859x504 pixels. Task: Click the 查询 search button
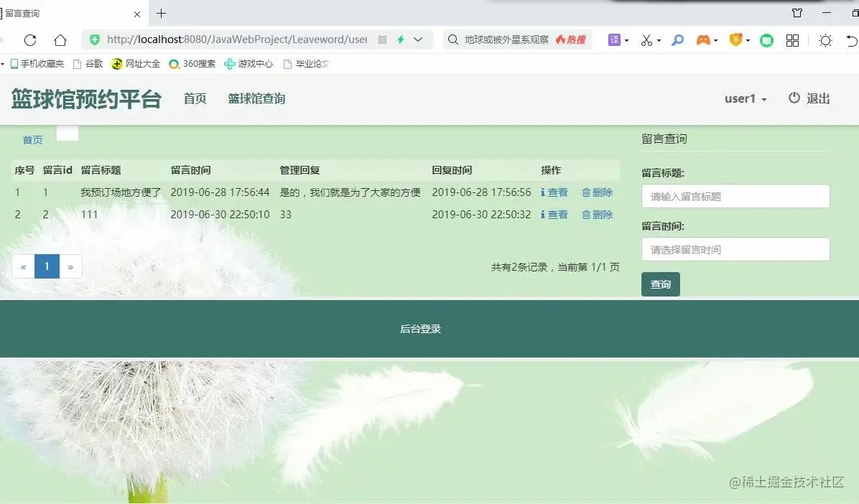(x=660, y=284)
